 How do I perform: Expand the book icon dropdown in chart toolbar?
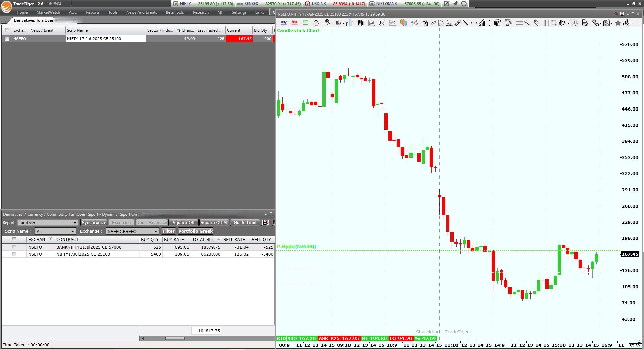[611, 23]
